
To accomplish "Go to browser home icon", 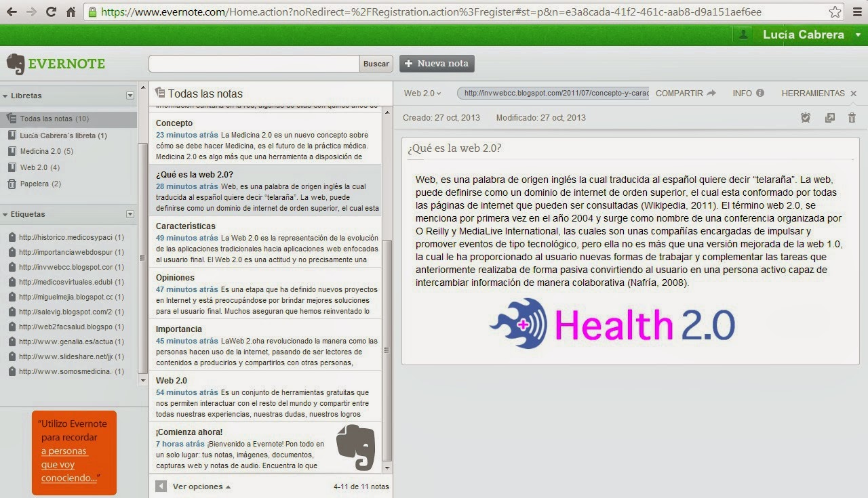I will [71, 12].
